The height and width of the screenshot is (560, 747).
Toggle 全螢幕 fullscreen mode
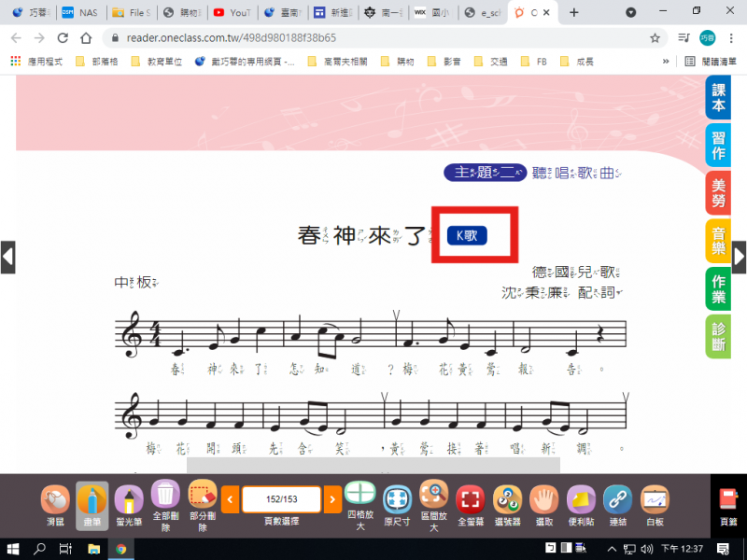[471, 499]
